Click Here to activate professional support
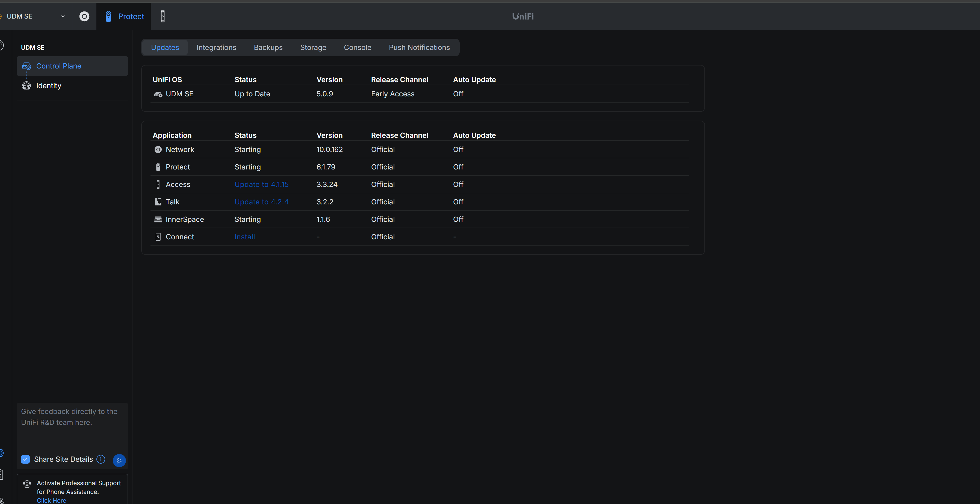This screenshot has width=980, height=504. point(51,500)
